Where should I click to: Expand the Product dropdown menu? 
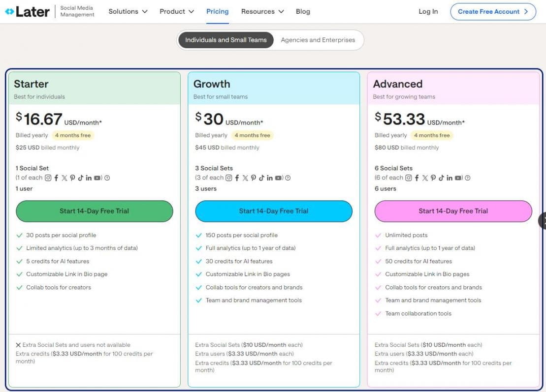coord(176,11)
